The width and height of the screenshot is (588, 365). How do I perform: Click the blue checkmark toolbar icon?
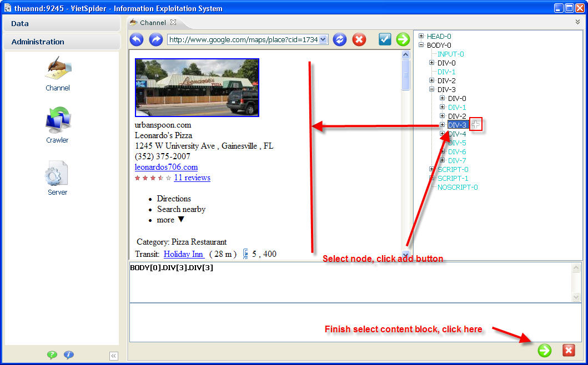385,39
